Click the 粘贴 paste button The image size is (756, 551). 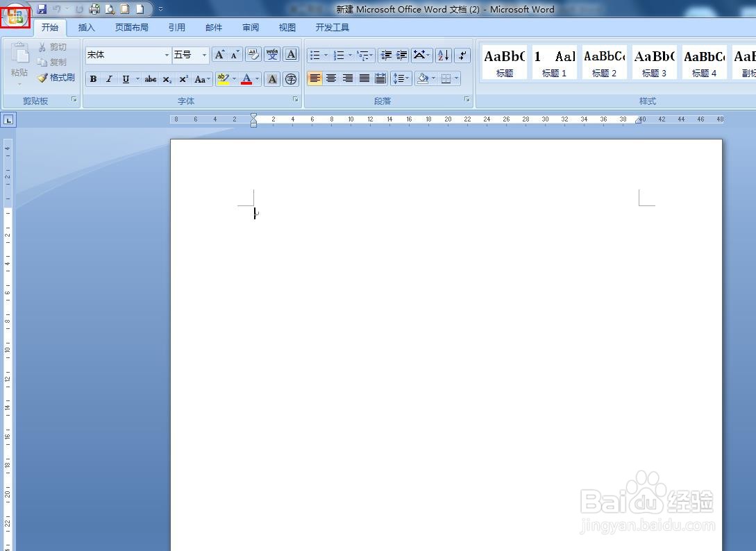click(x=19, y=62)
